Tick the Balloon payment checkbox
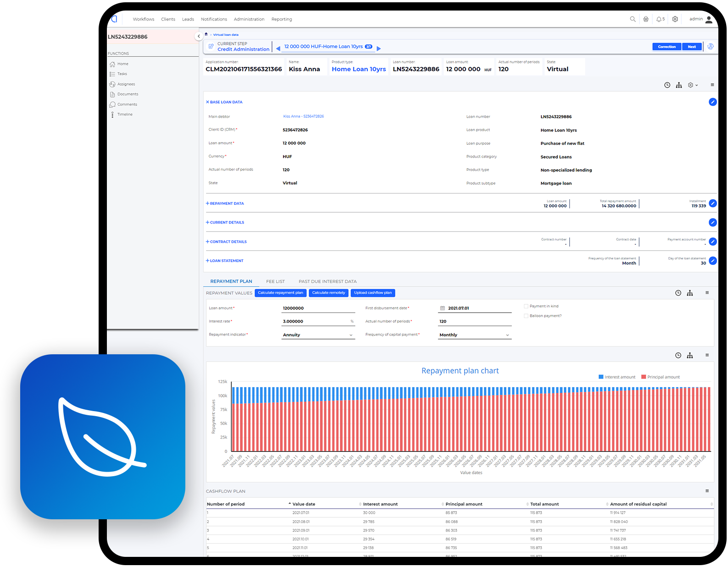 [x=526, y=316]
